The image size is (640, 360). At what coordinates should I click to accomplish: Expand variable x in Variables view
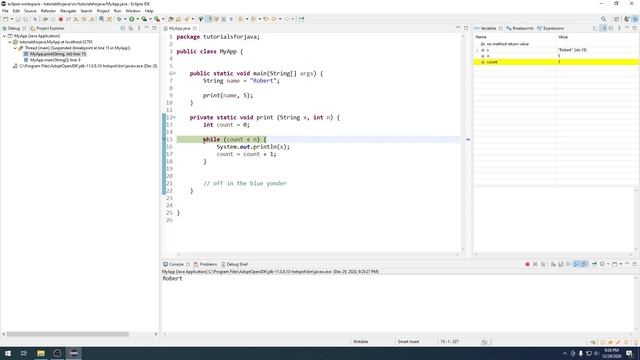[x=477, y=50]
